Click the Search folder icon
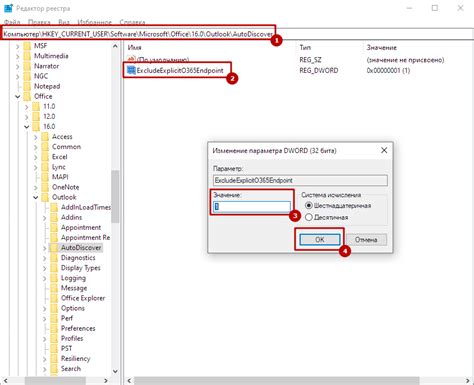 (54, 369)
